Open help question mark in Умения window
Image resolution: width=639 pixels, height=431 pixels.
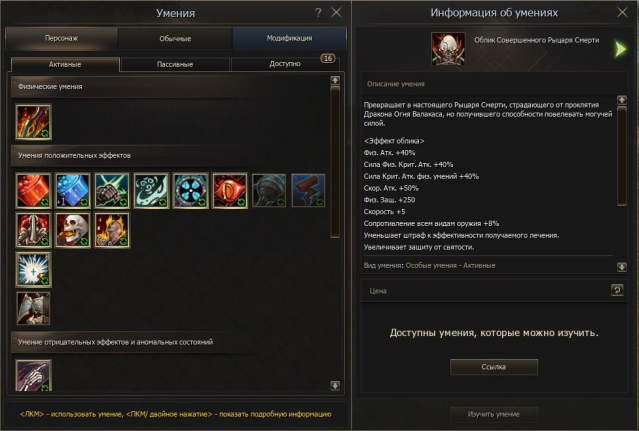pos(318,13)
